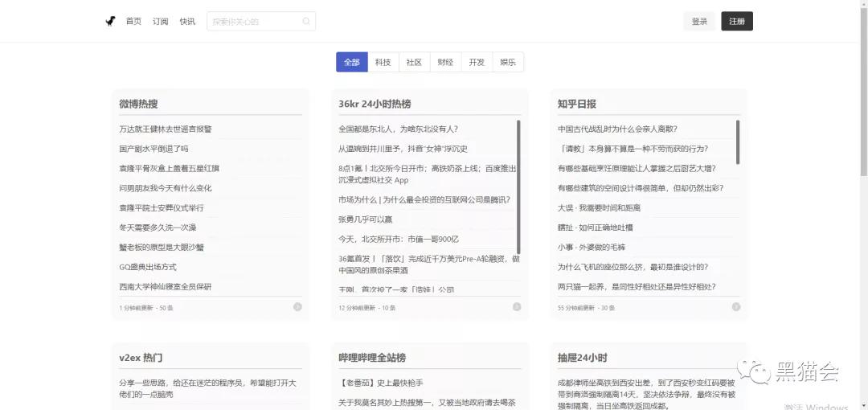Screen dimensions: 868x410
Task: Open 蟹老板的原型是大眼沙蟹
Action: (x=162, y=248)
